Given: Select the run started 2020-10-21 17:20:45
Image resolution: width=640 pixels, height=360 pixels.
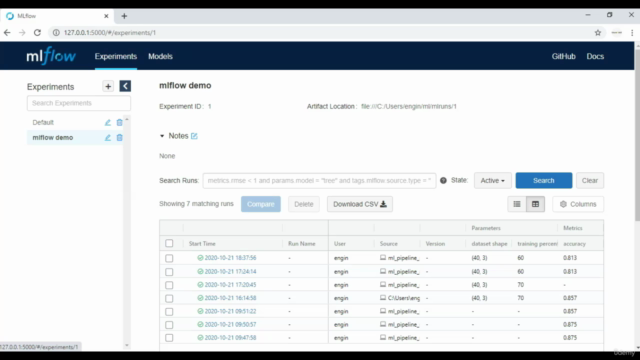Looking at the screenshot, I should (x=169, y=285).
